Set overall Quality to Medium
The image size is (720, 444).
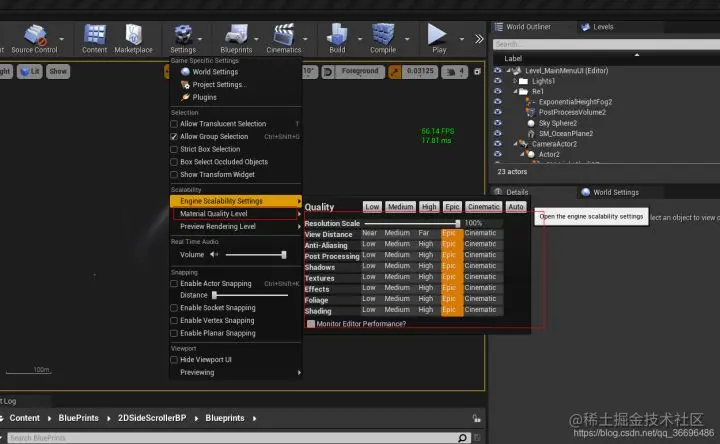click(x=400, y=207)
